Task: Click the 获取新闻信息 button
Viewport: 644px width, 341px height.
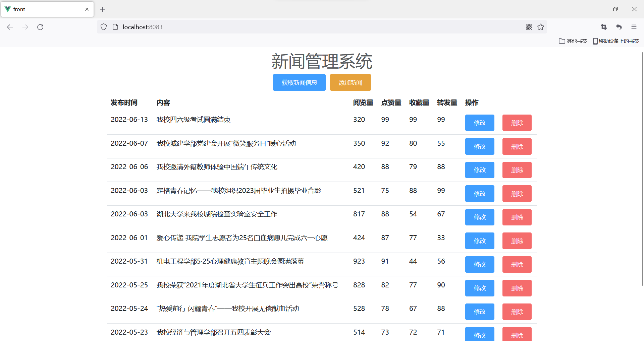Action: 299,82
